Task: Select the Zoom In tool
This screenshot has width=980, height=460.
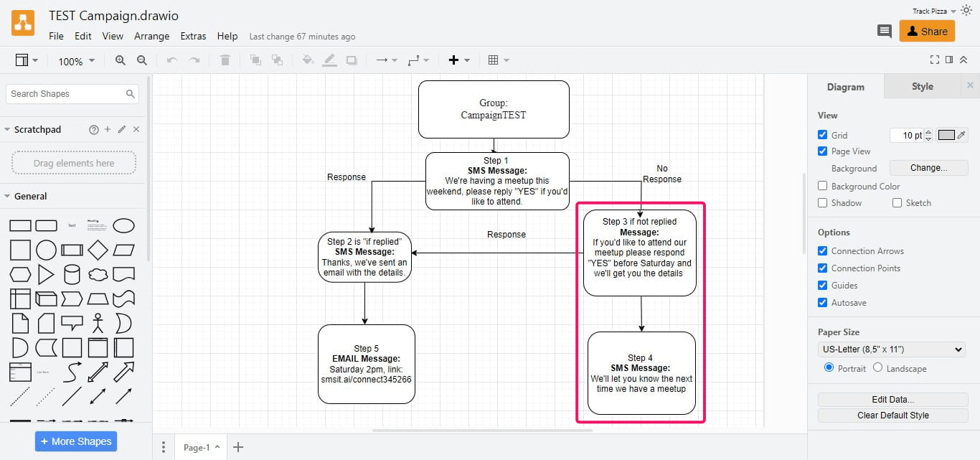Action: 121,60
